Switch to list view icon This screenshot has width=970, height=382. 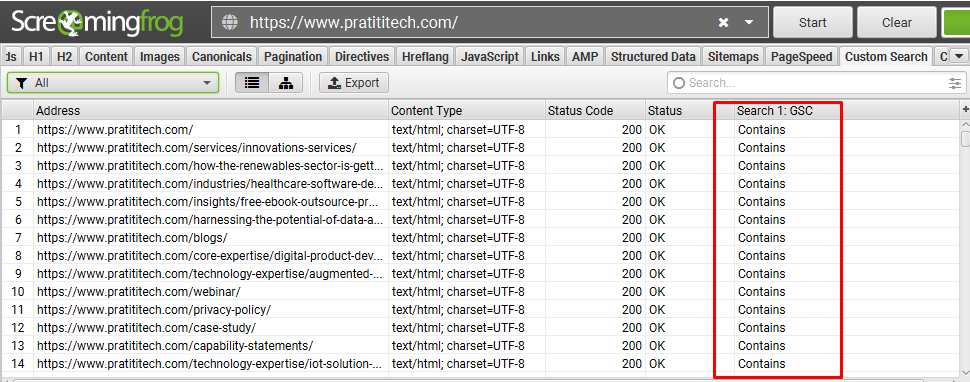[x=252, y=83]
